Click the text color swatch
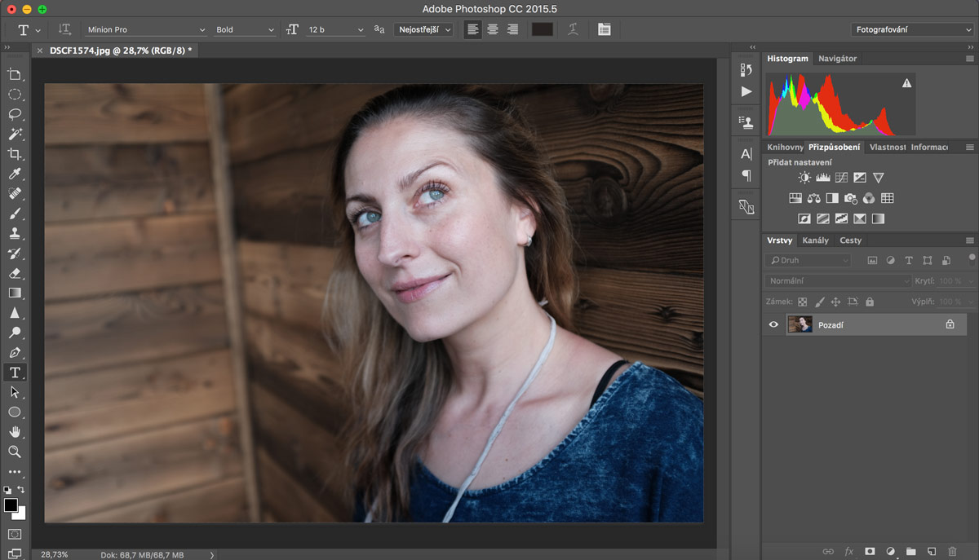The height and width of the screenshot is (560, 979). pos(542,29)
